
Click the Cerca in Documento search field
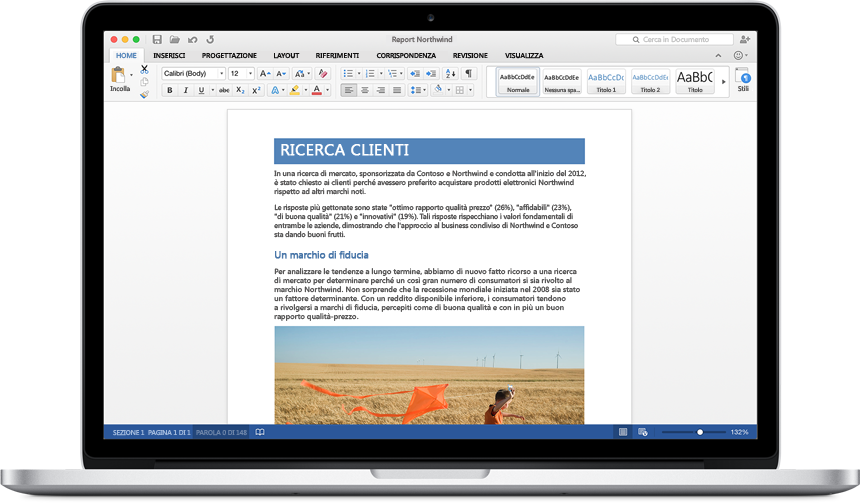[x=674, y=39]
